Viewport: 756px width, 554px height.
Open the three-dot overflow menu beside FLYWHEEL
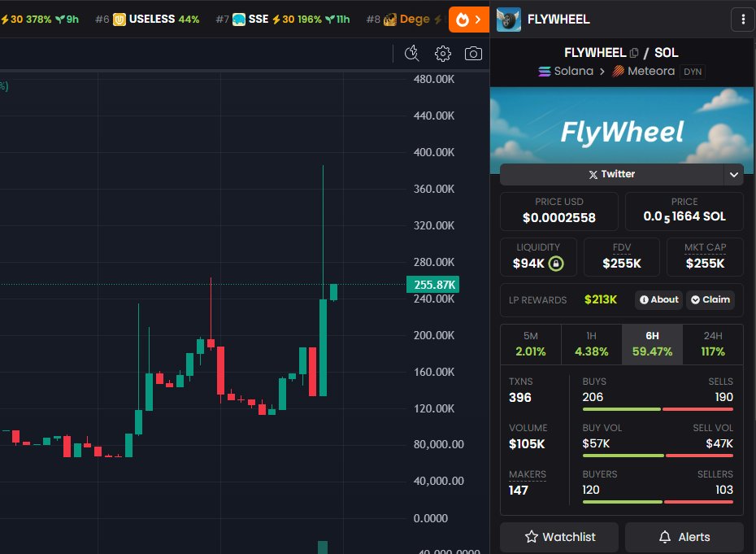pyautogui.click(x=743, y=19)
